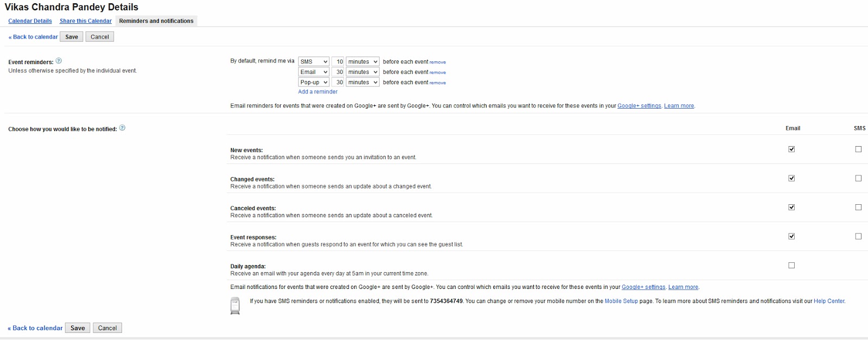The image size is (868, 340).
Task: Open minutes unit dropdown for Email reminder
Action: pos(362,72)
